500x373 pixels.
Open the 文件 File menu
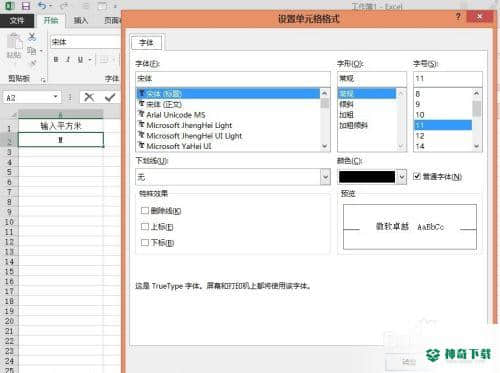point(17,21)
